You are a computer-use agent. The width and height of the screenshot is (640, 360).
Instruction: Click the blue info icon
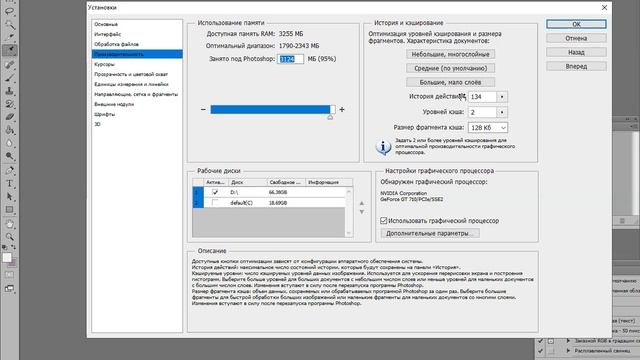(x=383, y=147)
